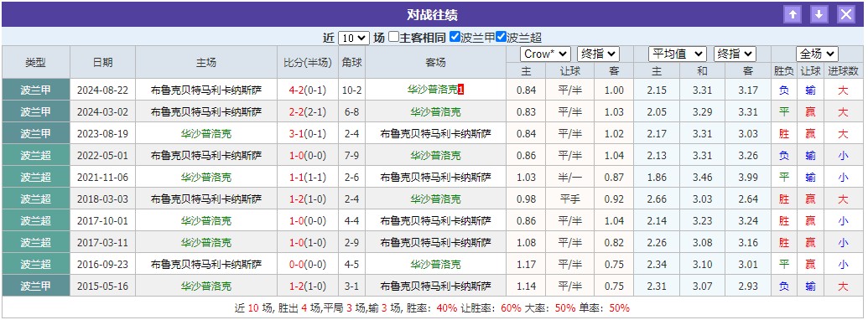Click the 波兰超 cell for 2022-05-01
Screen dimensions: 868x320
point(35,156)
